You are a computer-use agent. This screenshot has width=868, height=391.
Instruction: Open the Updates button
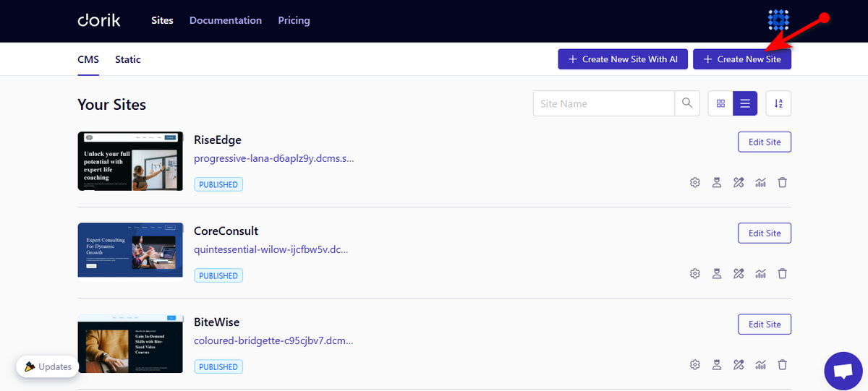pos(47,366)
